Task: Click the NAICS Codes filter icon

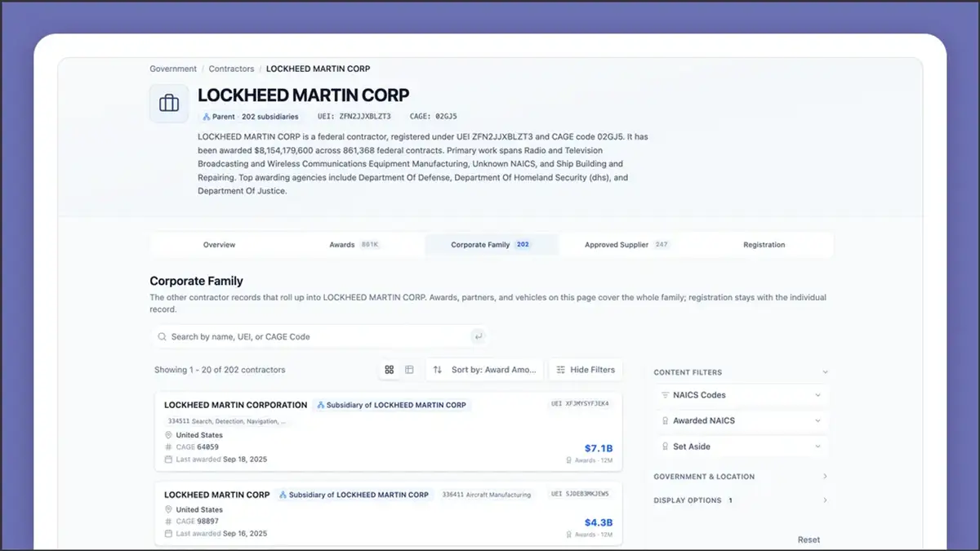Action: coord(665,395)
